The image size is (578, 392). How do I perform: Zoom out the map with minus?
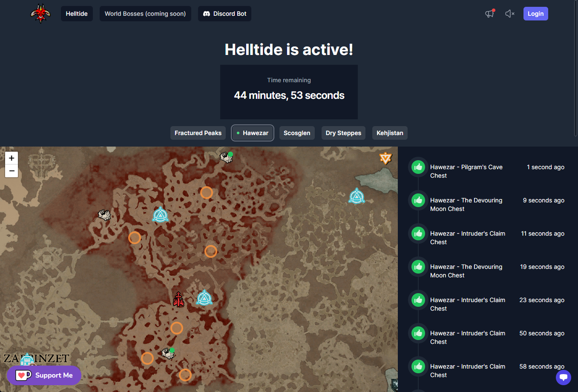[x=12, y=171]
